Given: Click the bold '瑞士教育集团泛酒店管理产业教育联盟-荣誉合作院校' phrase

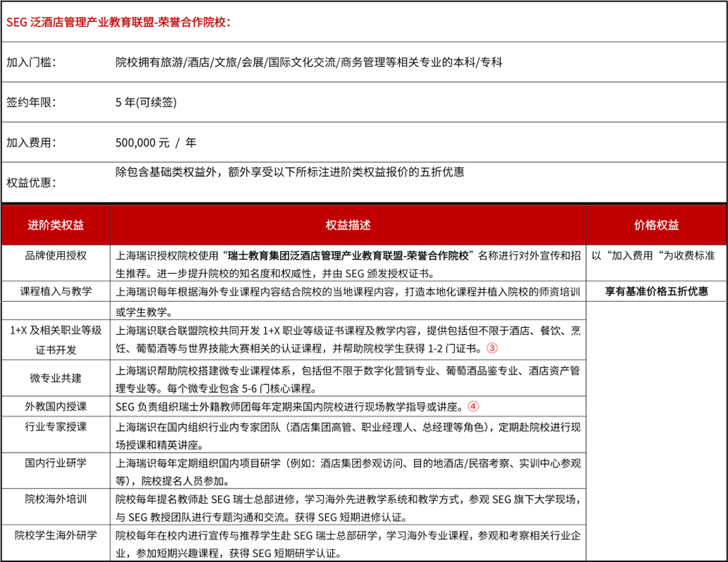Looking at the screenshot, I should coord(348,256).
